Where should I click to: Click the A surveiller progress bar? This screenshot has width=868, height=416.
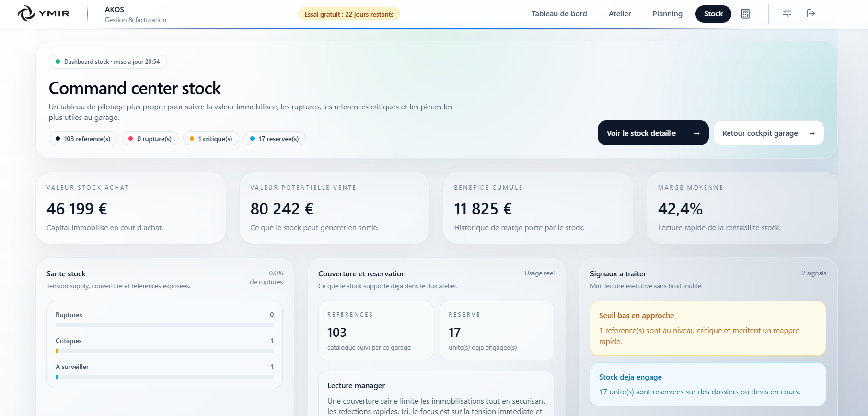click(x=164, y=377)
